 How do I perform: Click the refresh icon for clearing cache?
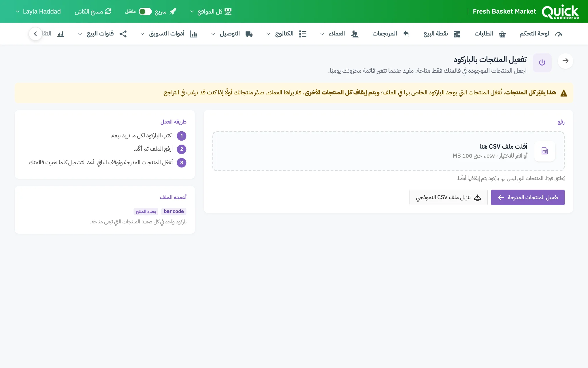(x=108, y=11)
